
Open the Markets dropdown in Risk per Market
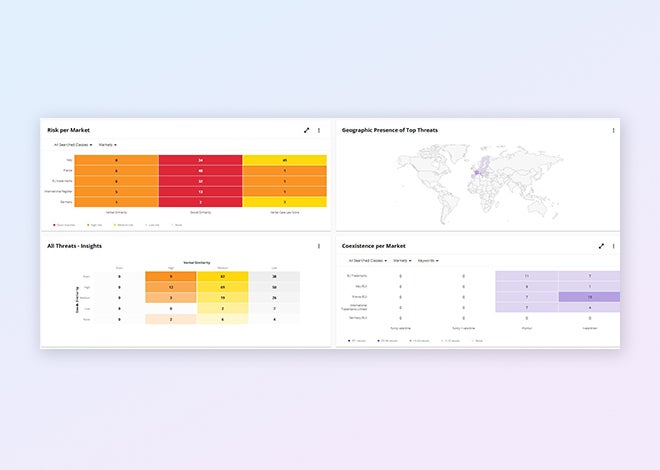click(x=107, y=145)
